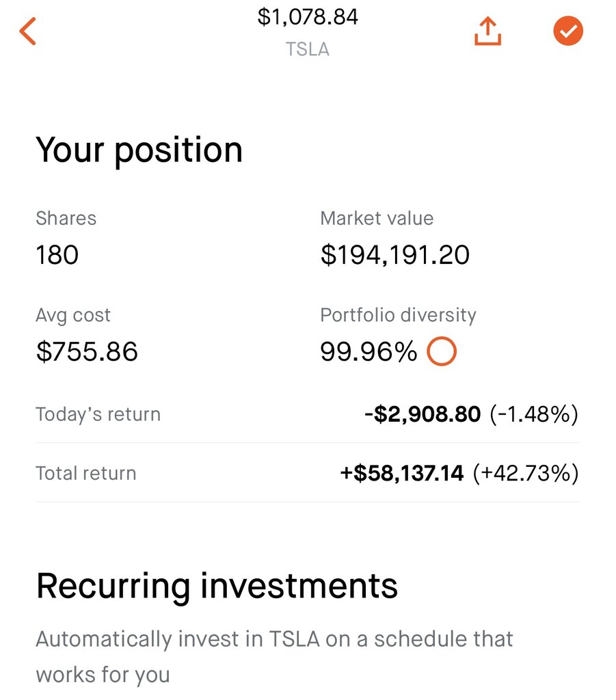616x700 pixels.
Task: Open the Portfolio diversity label
Action: coord(398,315)
